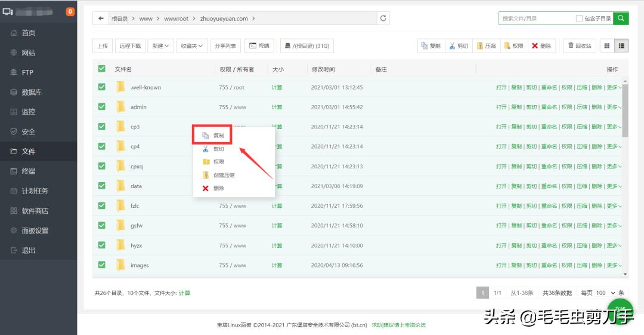Screen dimensions: 644x335
Task: Uncheck the fzlc folder checkbox
Action: pos(102,205)
